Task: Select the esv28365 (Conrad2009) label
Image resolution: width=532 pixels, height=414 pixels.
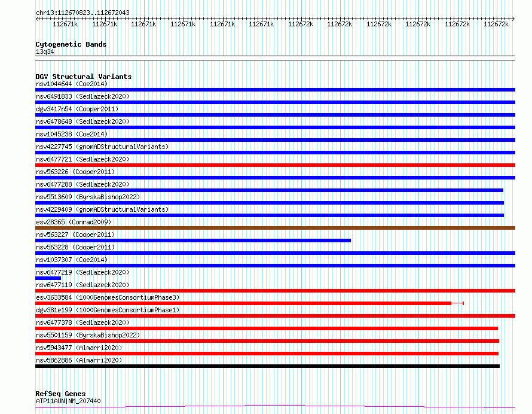Action: (x=74, y=222)
